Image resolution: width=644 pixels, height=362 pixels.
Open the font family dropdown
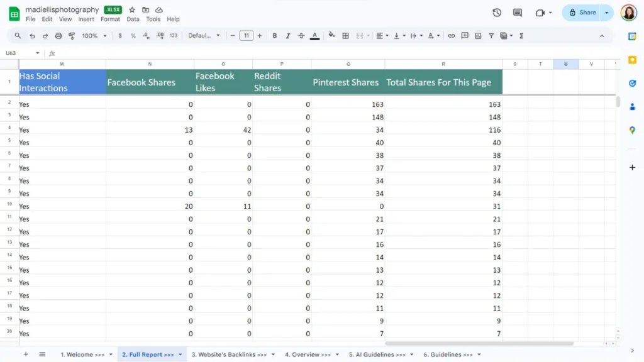pyautogui.click(x=204, y=36)
